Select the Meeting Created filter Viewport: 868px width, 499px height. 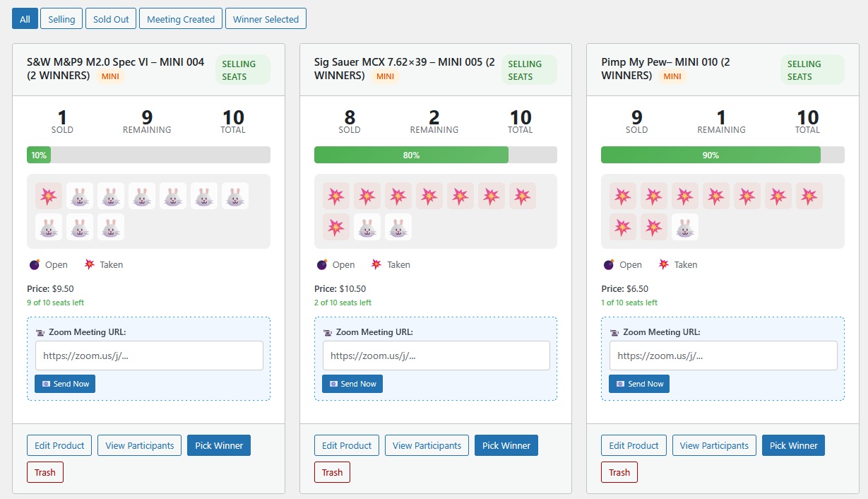tap(180, 18)
